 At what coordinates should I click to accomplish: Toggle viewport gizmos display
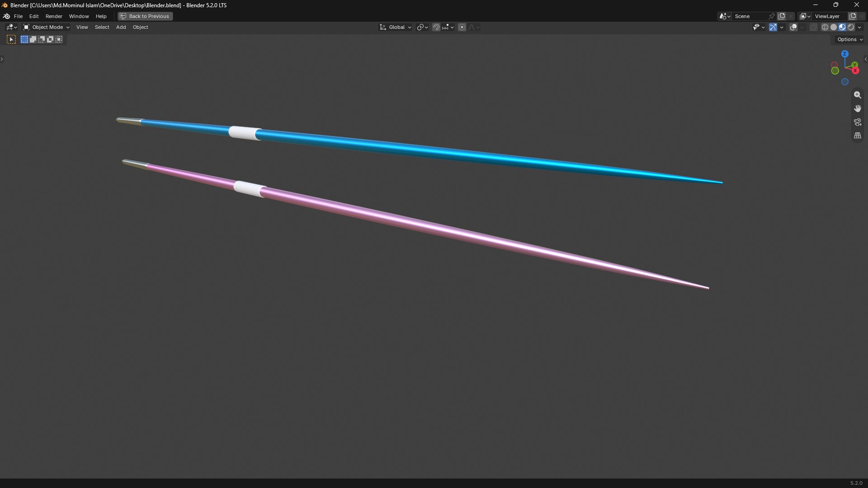click(773, 27)
